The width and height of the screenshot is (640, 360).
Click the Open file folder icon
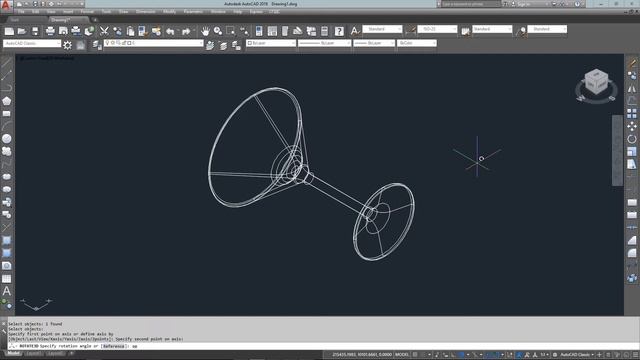(22, 31)
